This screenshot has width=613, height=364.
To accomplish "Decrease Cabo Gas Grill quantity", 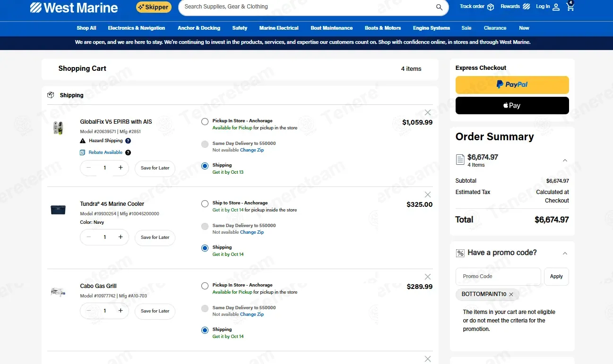I will (89, 311).
